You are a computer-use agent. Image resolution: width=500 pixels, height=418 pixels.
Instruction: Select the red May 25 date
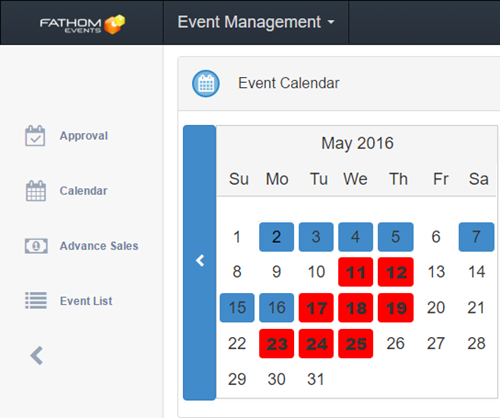pyautogui.click(x=356, y=344)
